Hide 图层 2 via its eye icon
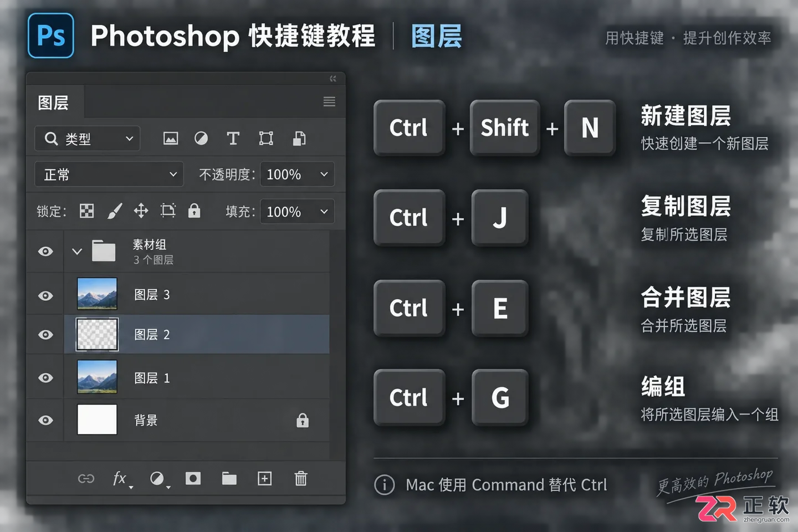Screen dimensions: 798x532 click(45, 335)
